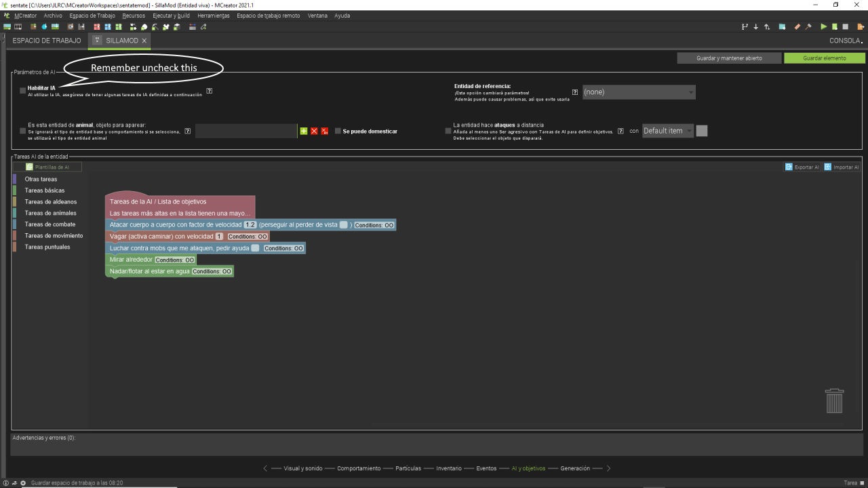Click Importar AI button
The width and height of the screenshot is (868, 488).
842,167
